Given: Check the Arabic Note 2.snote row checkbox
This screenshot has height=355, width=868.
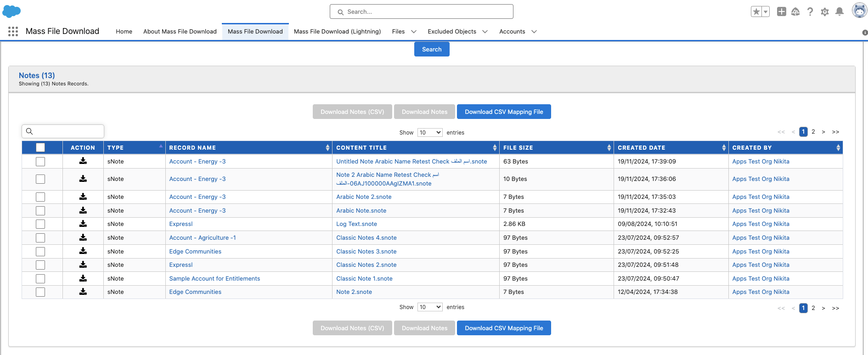Looking at the screenshot, I should tap(40, 197).
